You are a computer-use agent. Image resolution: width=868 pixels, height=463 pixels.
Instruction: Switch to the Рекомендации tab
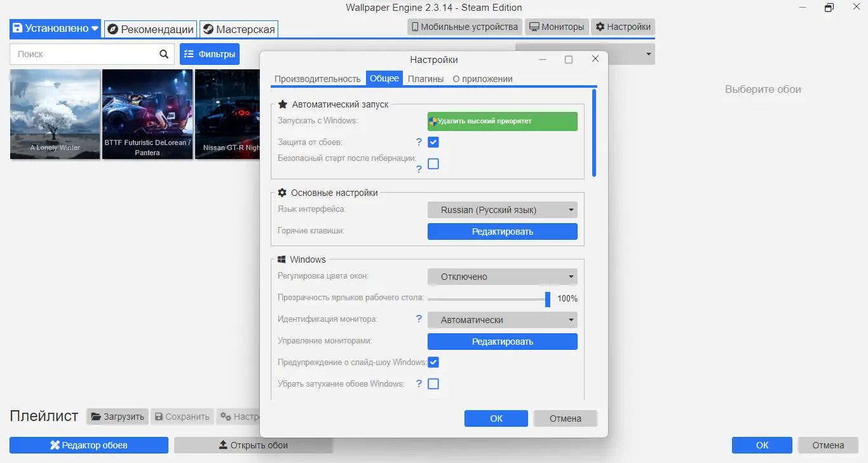[151, 29]
